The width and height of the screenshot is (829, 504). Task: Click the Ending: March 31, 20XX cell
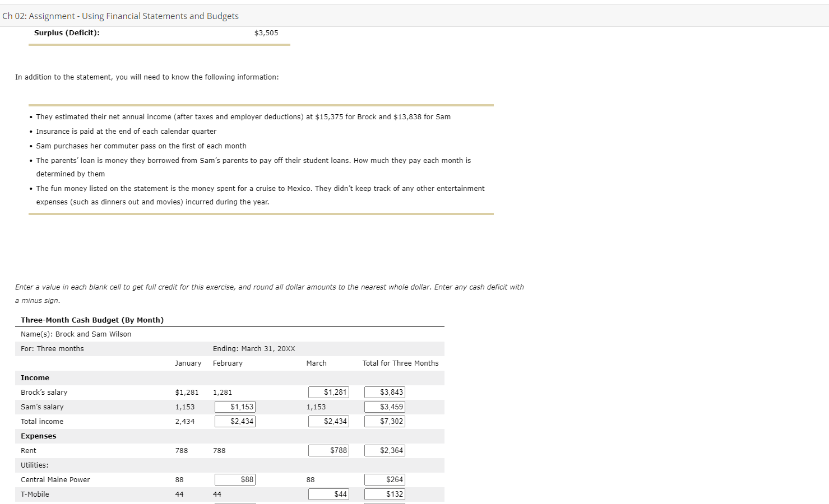pos(254,348)
